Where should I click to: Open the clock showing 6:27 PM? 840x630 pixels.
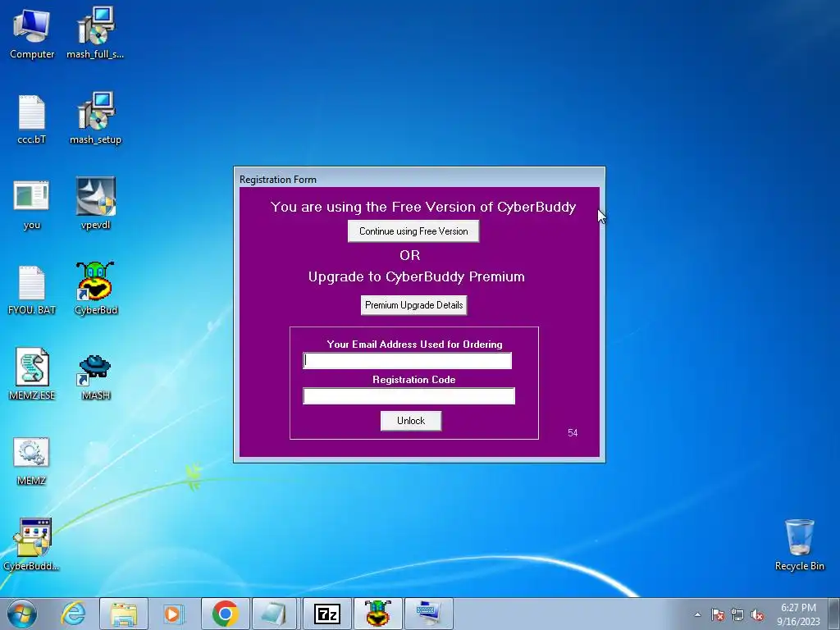[798, 614]
